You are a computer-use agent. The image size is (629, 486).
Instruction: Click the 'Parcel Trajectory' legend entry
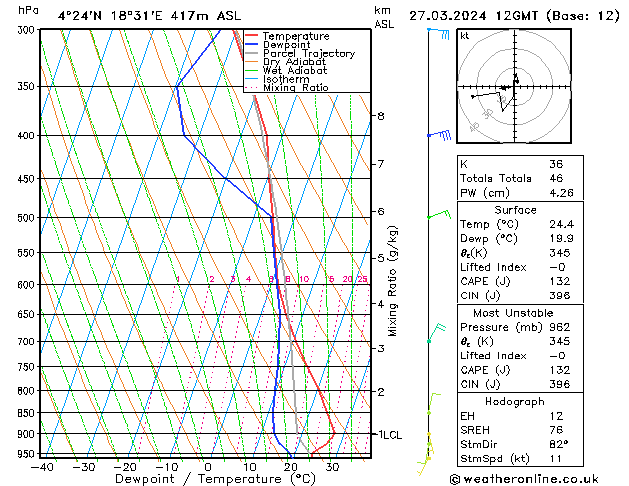tap(309, 53)
